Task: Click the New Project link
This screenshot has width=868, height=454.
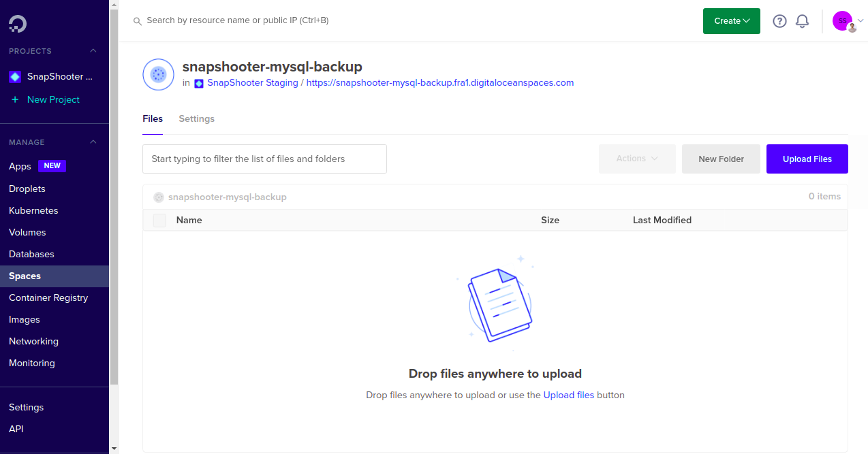Action: tap(53, 99)
